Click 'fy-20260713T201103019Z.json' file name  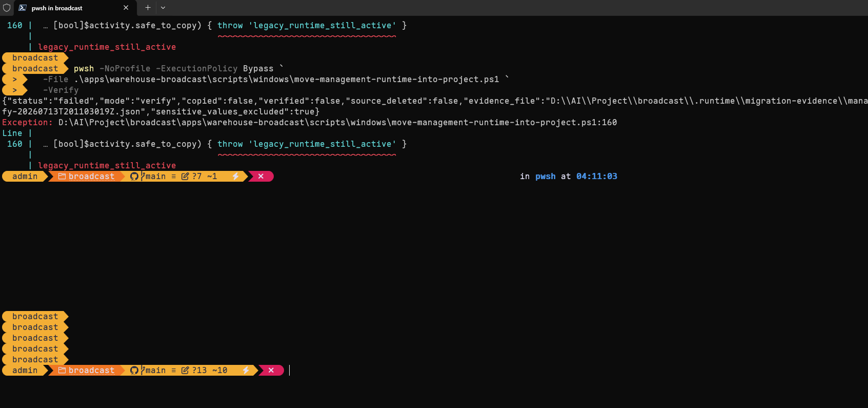tap(74, 111)
